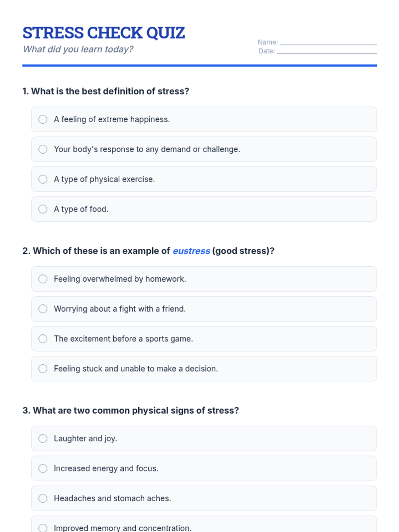This screenshot has width=399, height=532.
Task: Select 'The excitement before a sports game'
Action: click(43, 339)
